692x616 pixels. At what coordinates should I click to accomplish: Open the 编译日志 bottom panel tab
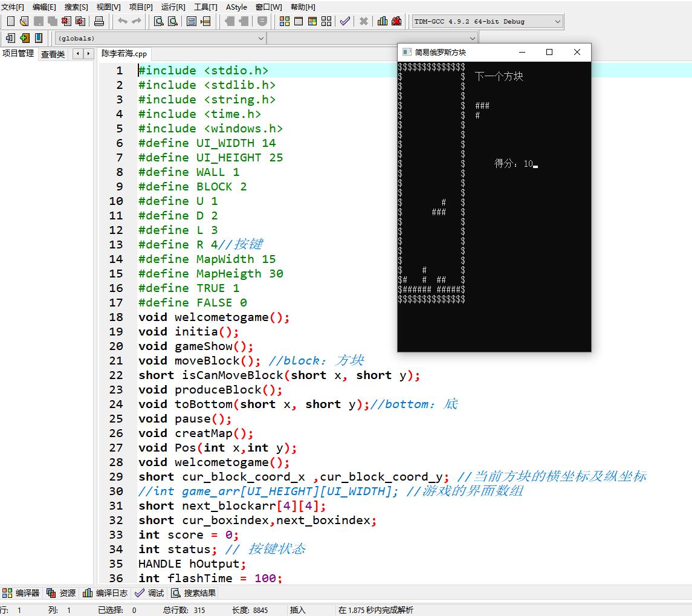pos(105,593)
